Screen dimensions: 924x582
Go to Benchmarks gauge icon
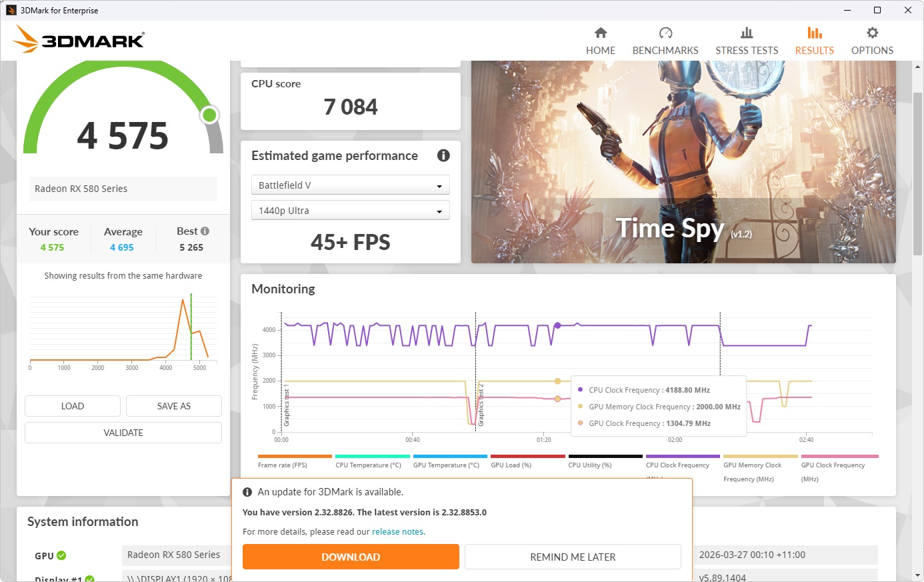pos(665,33)
